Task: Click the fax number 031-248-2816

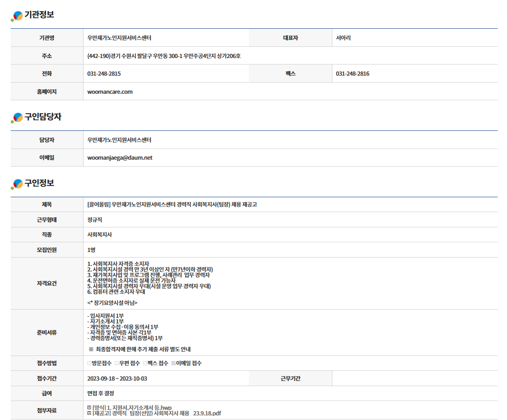Action: 352,74
